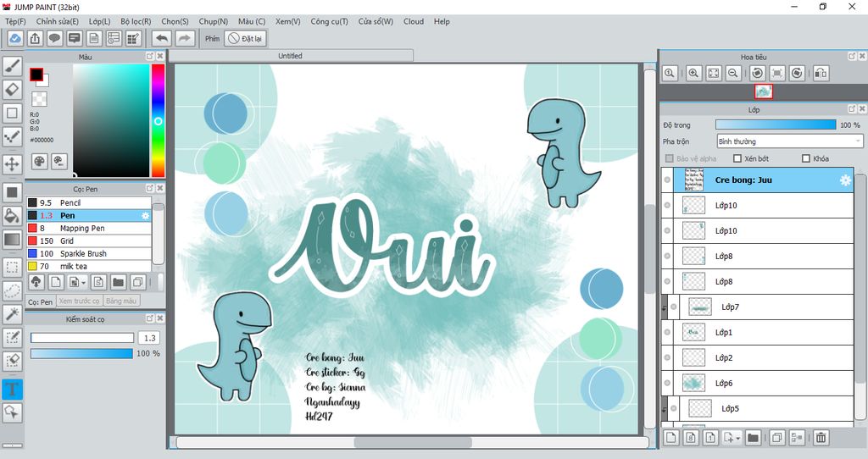Switch to the Xem trước cọ tab

[x=79, y=301]
